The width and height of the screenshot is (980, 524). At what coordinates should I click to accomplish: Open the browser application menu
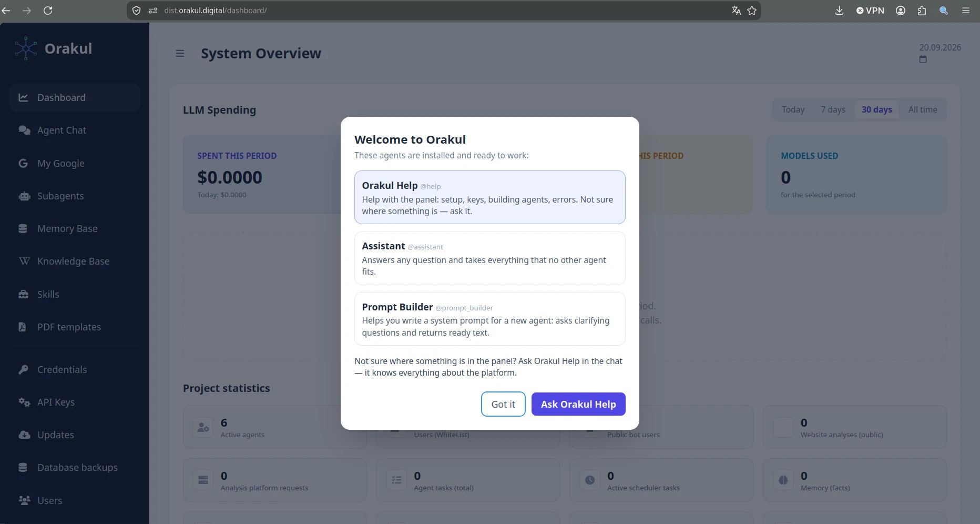(x=966, y=11)
